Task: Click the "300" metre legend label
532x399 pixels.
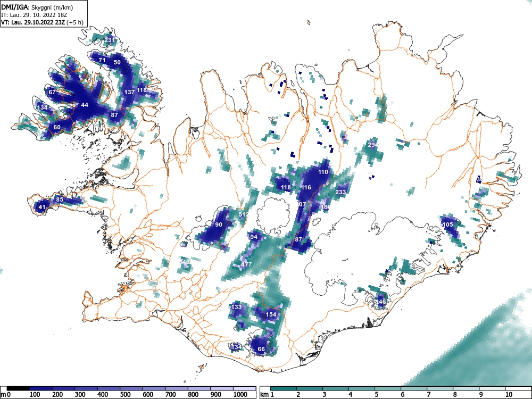Action: (80, 395)
